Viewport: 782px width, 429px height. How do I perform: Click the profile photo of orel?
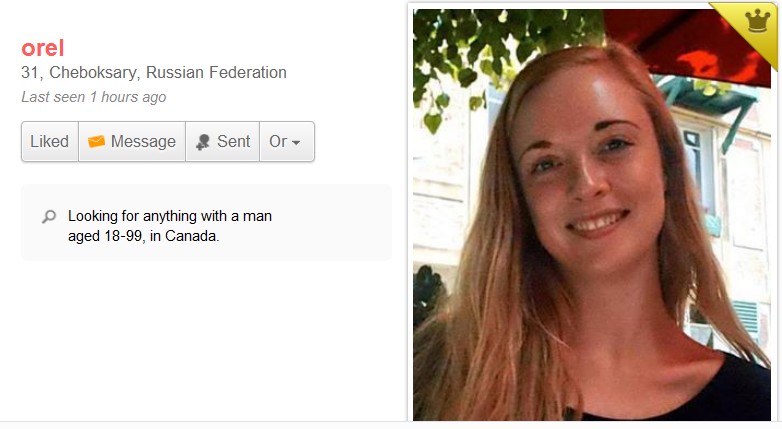[x=591, y=214]
